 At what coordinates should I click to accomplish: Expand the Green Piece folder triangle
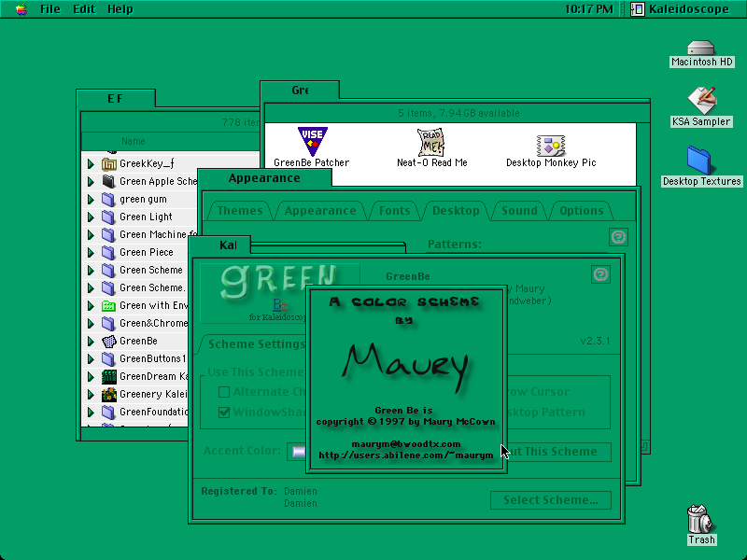(x=91, y=252)
